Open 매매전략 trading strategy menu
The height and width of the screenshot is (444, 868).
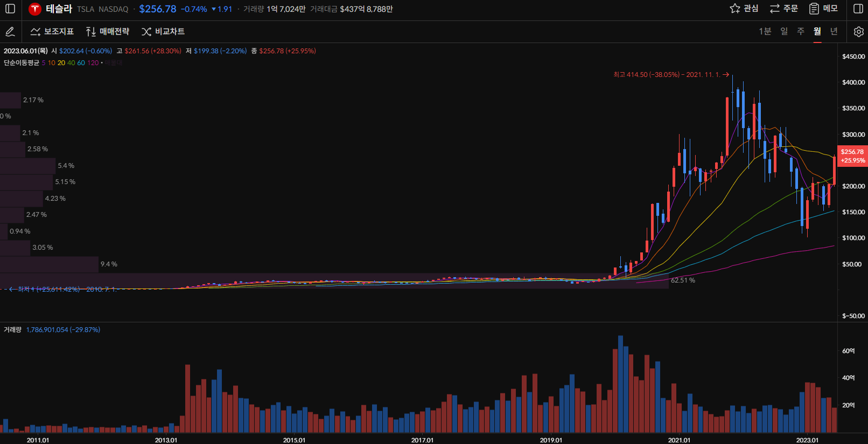pyautogui.click(x=108, y=32)
